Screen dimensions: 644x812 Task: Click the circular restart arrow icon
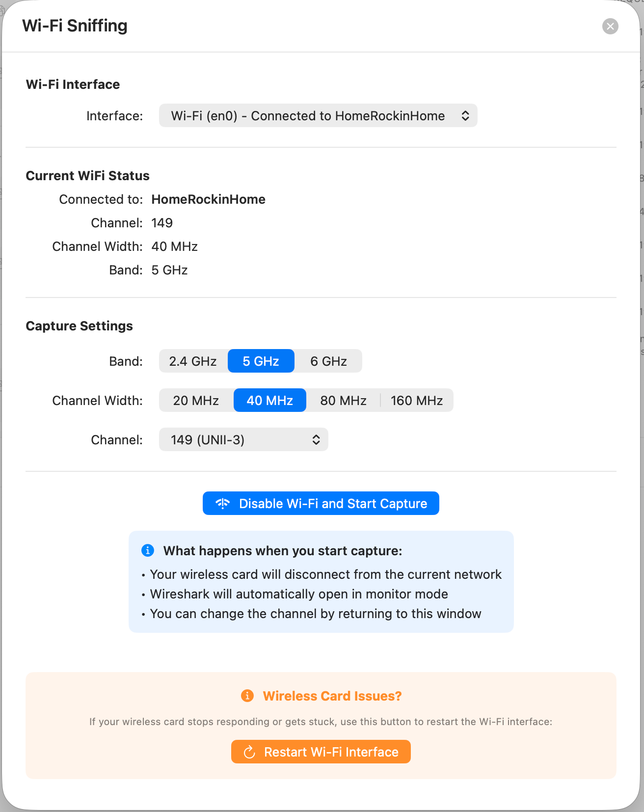(249, 752)
